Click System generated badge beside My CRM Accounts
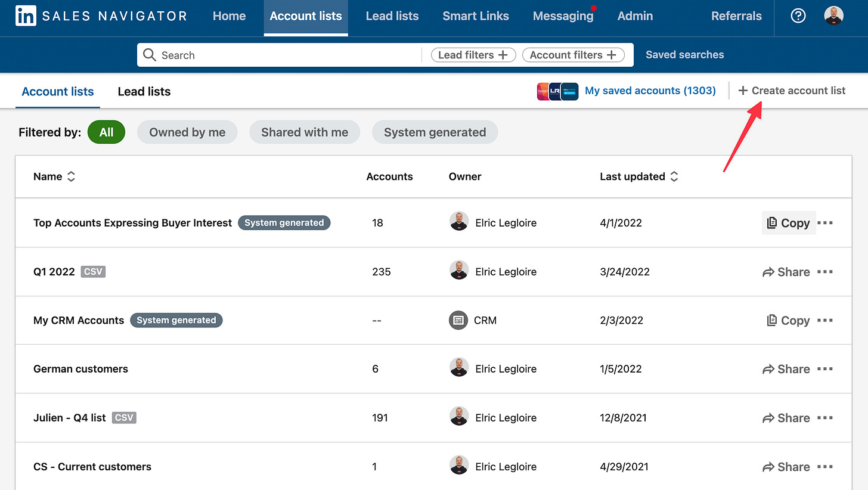The image size is (868, 490). 176,320
